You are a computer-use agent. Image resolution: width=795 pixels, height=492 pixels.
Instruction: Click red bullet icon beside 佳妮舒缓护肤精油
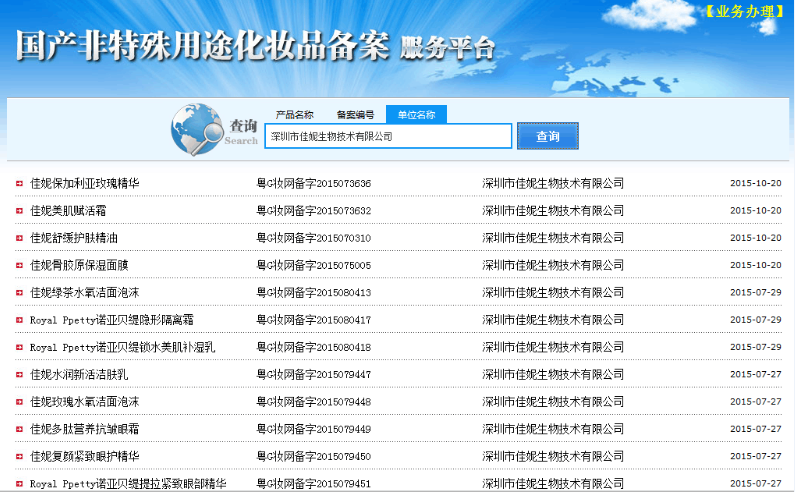[x=19, y=238]
